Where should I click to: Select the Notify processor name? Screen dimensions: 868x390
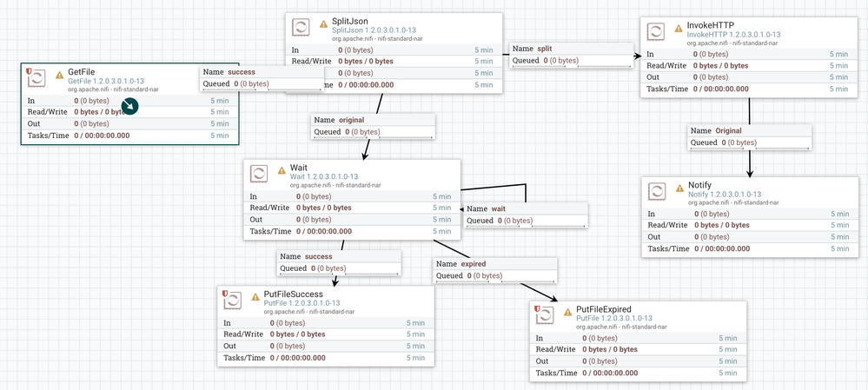[699, 185]
